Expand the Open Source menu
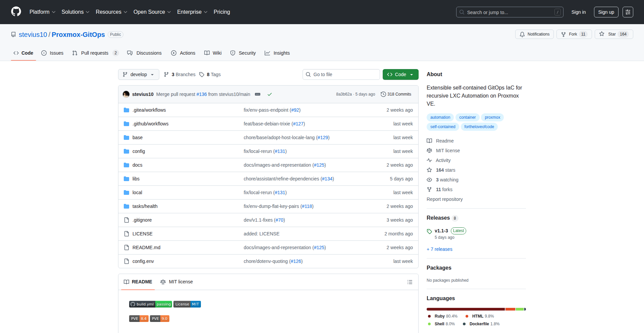Image resolution: width=644 pixels, height=333 pixels. (152, 12)
